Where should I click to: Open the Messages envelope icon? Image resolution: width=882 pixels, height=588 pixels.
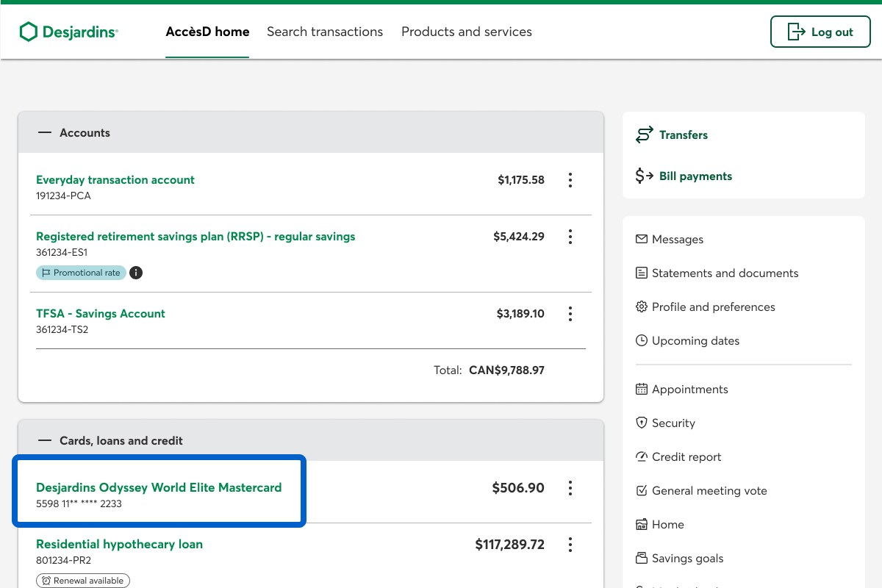(642, 240)
